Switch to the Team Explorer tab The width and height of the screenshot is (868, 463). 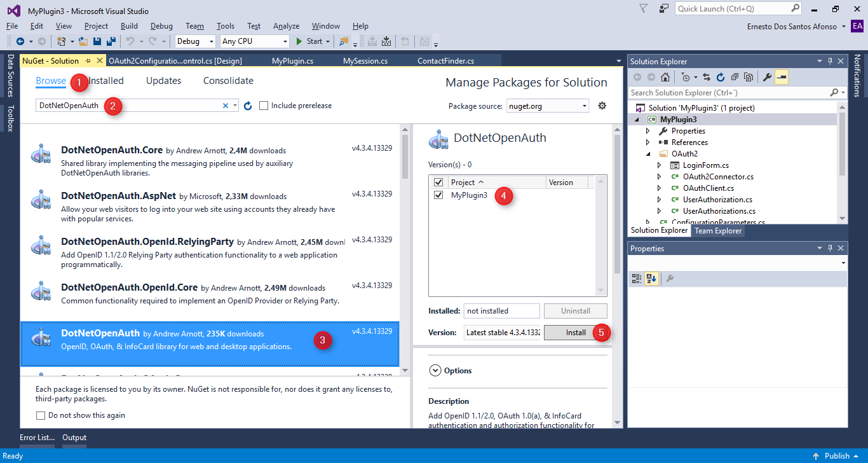click(x=718, y=231)
